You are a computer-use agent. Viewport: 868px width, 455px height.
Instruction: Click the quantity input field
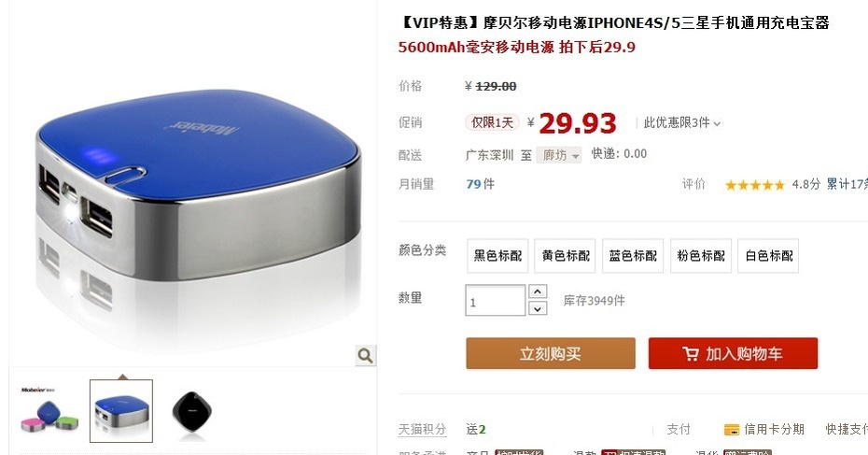(x=496, y=301)
